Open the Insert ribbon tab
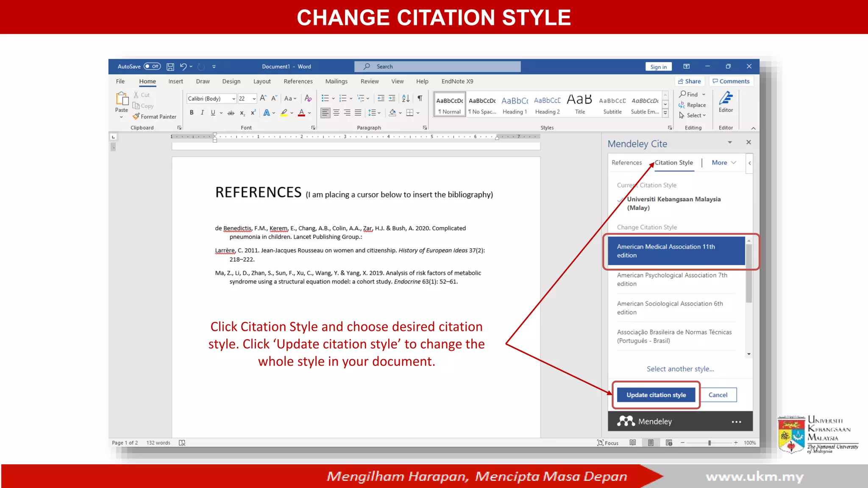 175,81
